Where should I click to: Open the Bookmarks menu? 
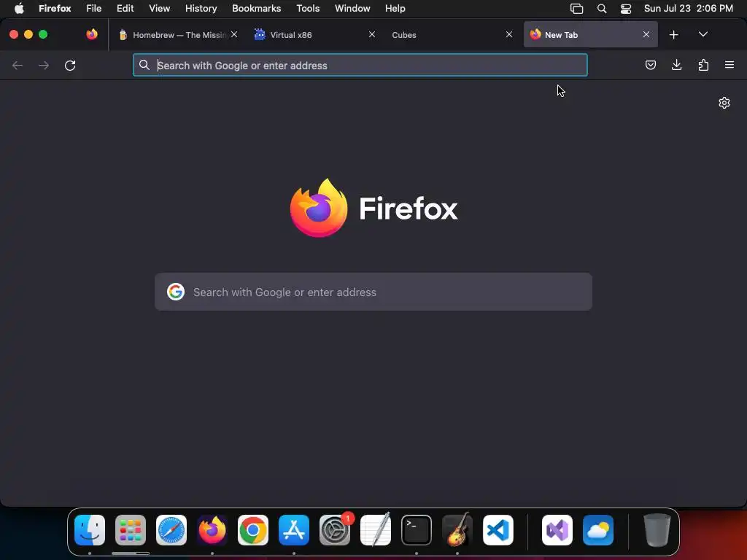[x=256, y=9]
